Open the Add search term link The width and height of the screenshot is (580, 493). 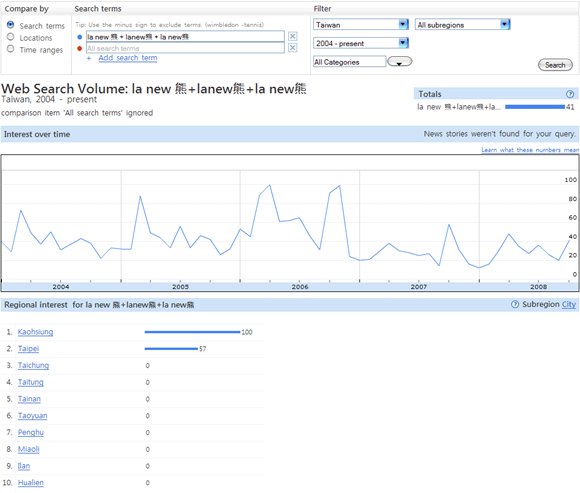pos(128,58)
